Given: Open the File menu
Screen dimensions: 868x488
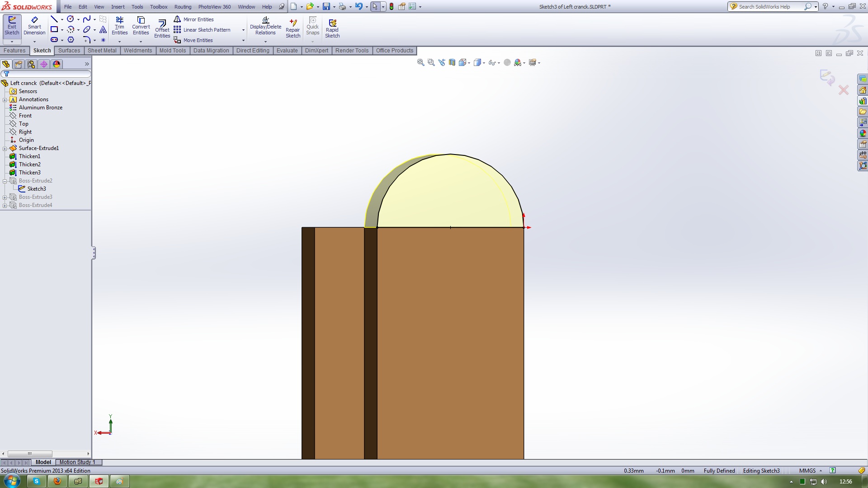Looking at the screenshot, I should 68,7.
